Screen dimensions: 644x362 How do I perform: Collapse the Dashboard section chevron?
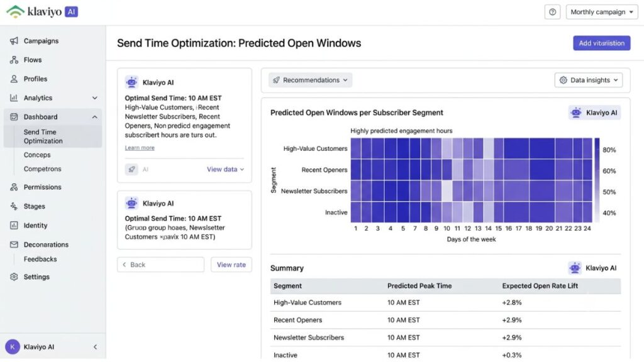coord(95,117)
